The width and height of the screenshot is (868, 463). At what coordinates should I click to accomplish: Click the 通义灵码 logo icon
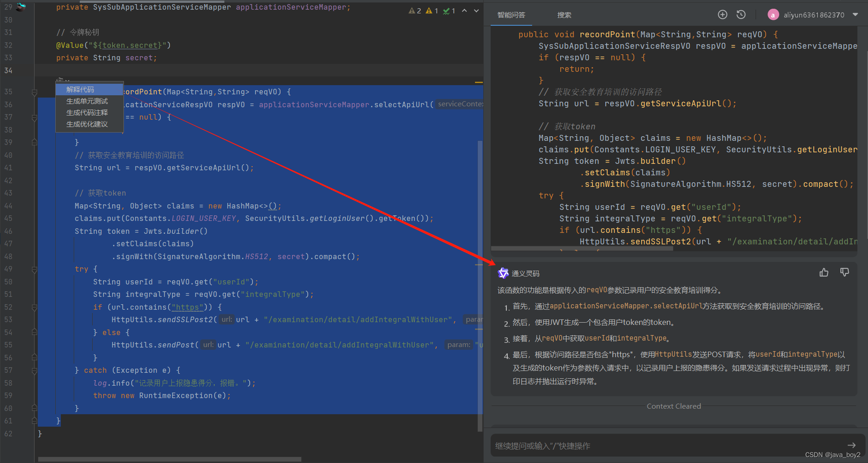click(x=503, y=273)
